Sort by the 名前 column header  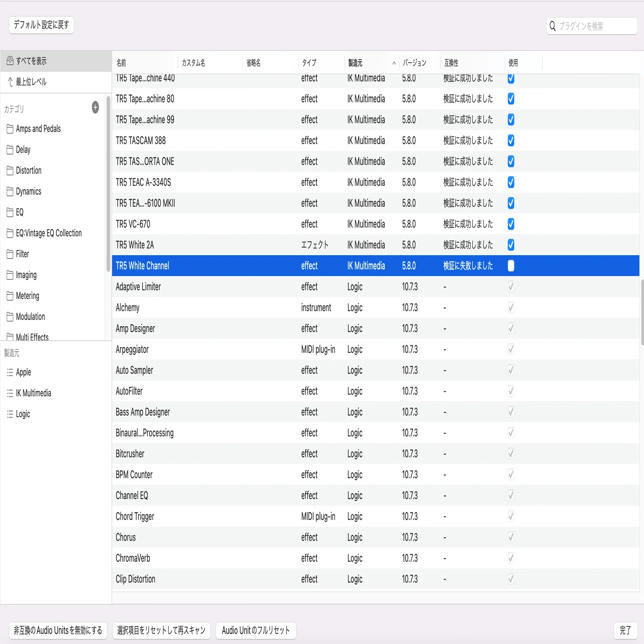click(145, 63)
